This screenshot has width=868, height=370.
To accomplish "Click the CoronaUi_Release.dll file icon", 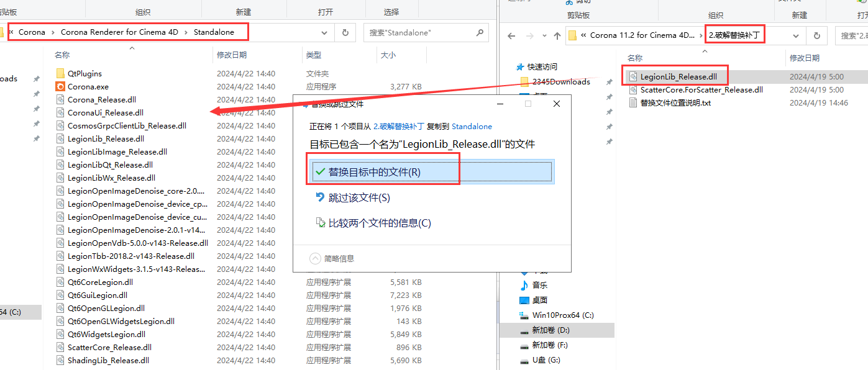I will [x=60, y=112].
